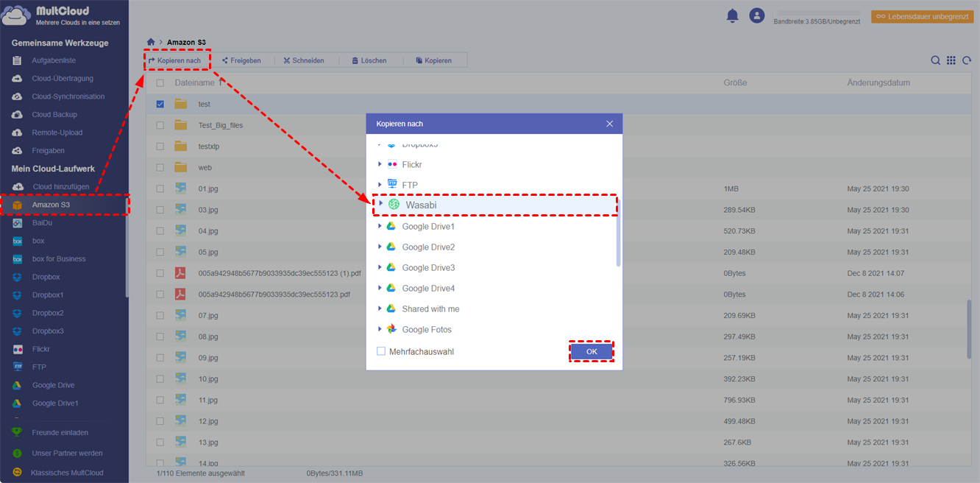The image size is (980, 483).
Task: Open Aufgabenliste in sidebar
Action: [x=54, y=60]
